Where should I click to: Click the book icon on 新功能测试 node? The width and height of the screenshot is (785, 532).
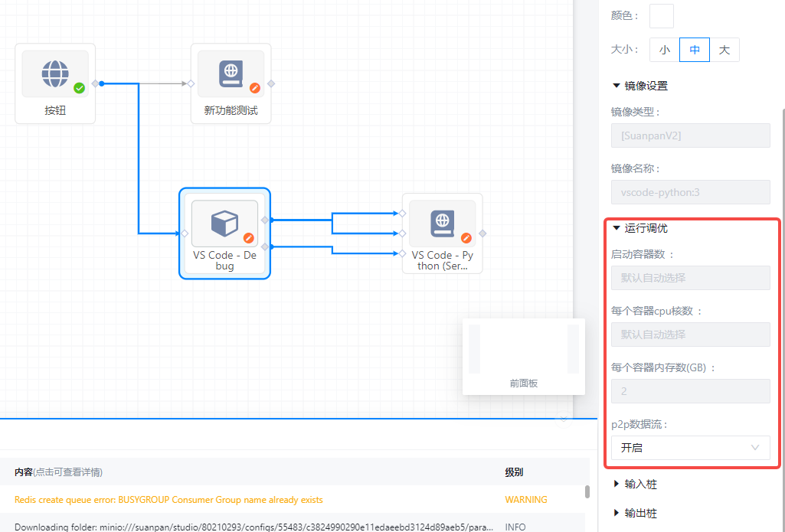point(231,73)
